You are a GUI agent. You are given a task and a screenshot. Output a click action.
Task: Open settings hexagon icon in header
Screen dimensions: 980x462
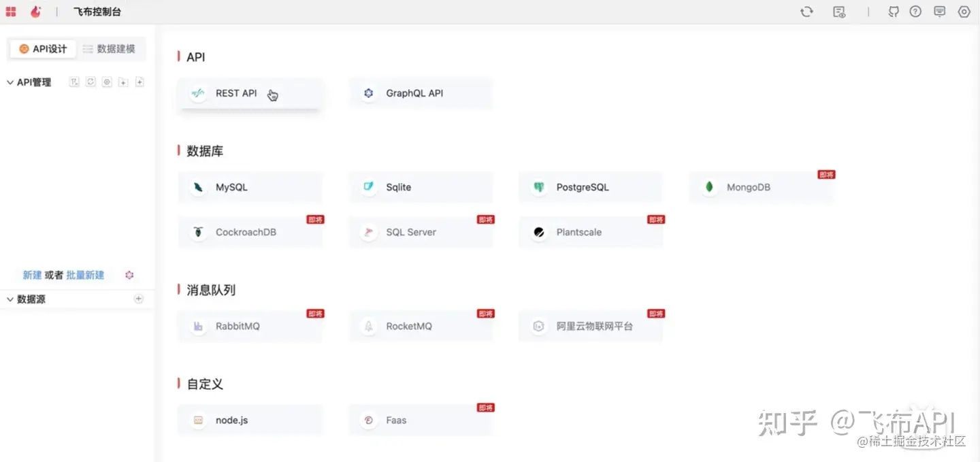pos(964,12)
